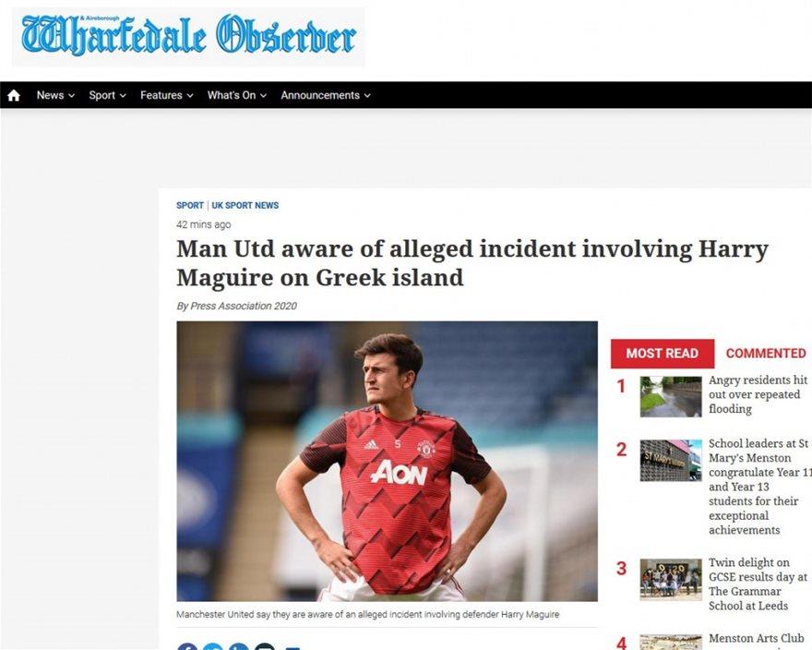Image resolution: width=812 pixels, height=650 pixels.
Task: Open St Mary's Menston story thumbnail
Action: tap(671, 461)
